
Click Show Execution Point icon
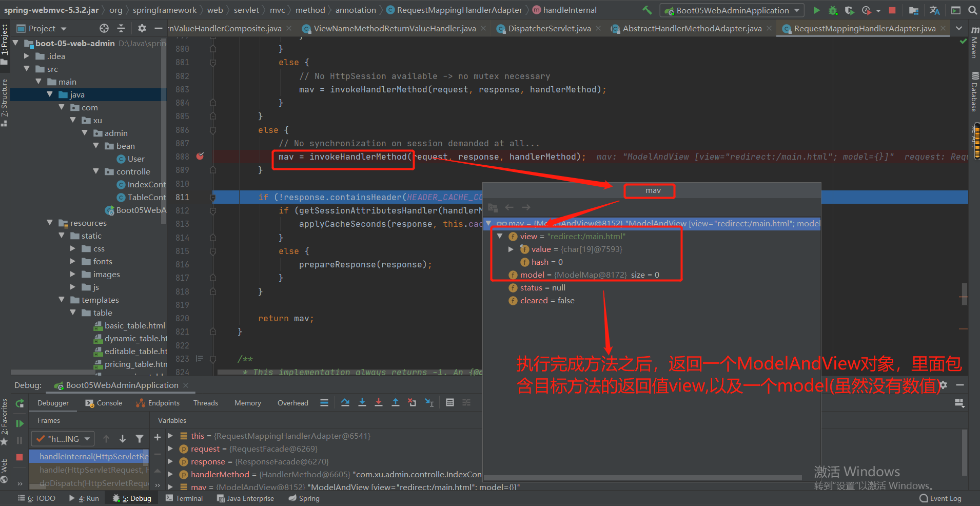pyautogui.click(x=324, y=403)
